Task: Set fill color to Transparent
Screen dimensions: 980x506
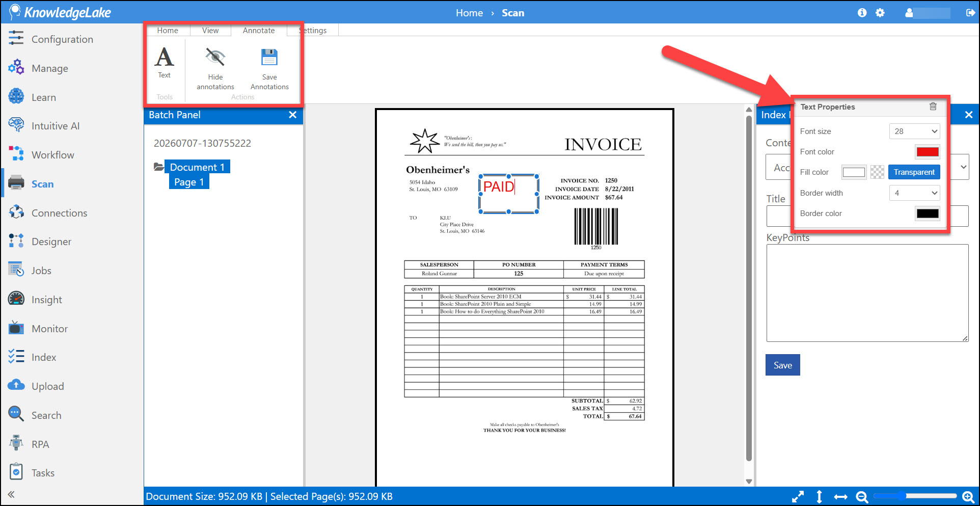Action: (914, 172)
